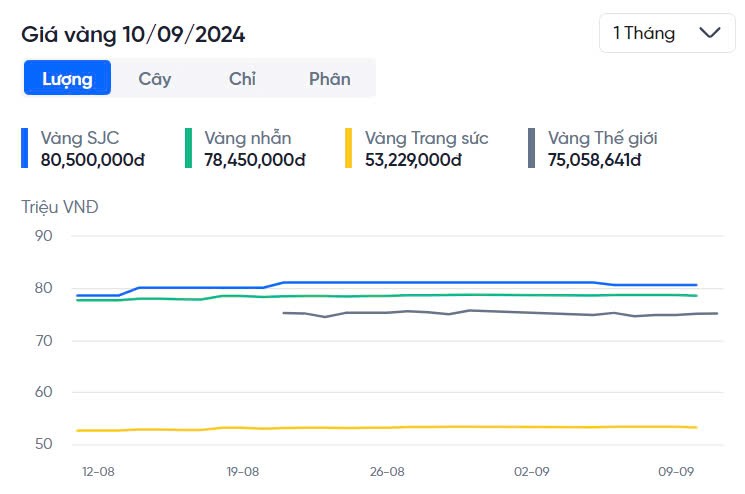Click the 02-09 date on the x-axis
The height and width of the screenshot is (494, 745).
tap(532, 472)
